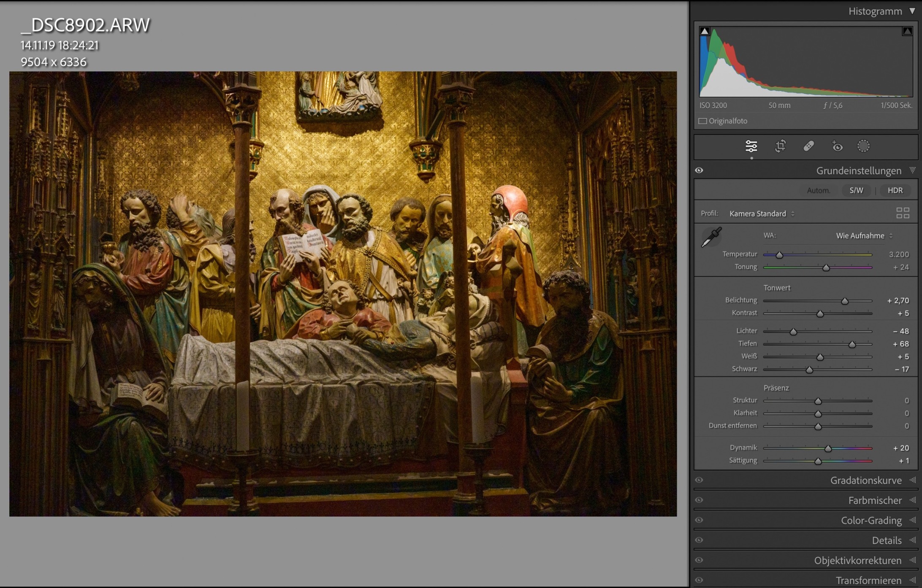Viewport: 922px width, 588px height.
Task: Click the Belichtung exposure slider handle
Action: tap(844, 301)
